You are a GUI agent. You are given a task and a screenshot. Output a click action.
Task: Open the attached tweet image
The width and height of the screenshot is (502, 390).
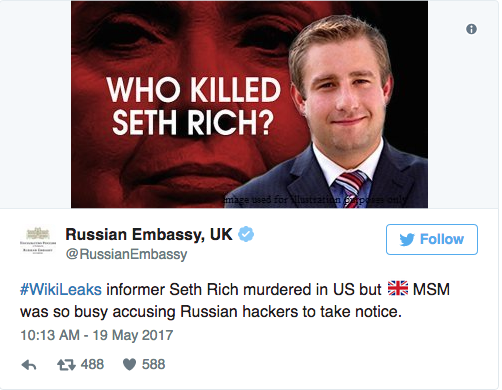pyautogui.click(x=249, y=104)
